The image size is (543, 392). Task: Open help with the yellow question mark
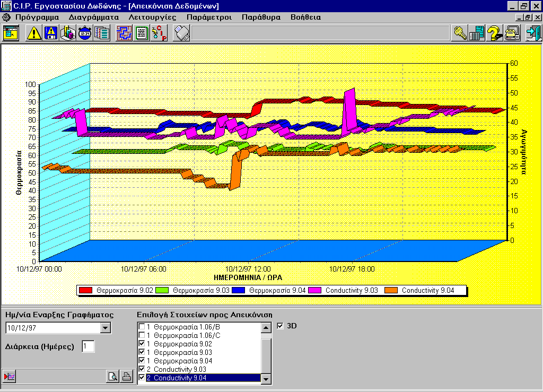click(494, 33)
